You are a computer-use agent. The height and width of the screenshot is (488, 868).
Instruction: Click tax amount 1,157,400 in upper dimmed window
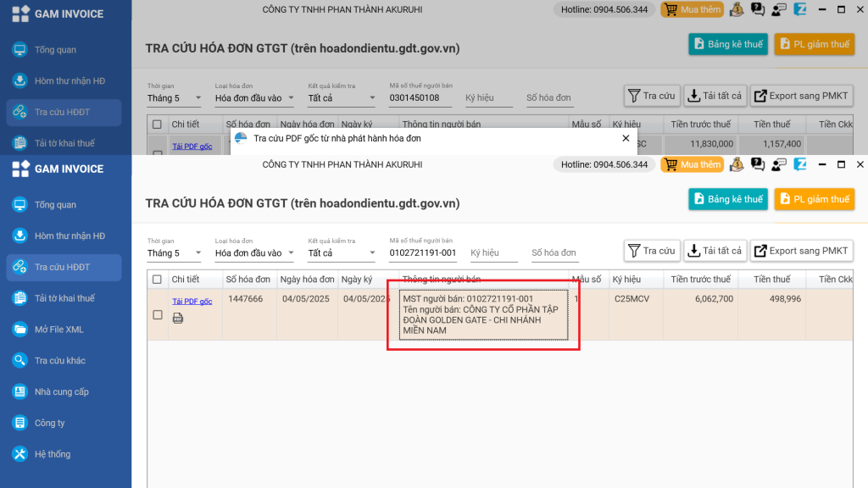(782, 144)
